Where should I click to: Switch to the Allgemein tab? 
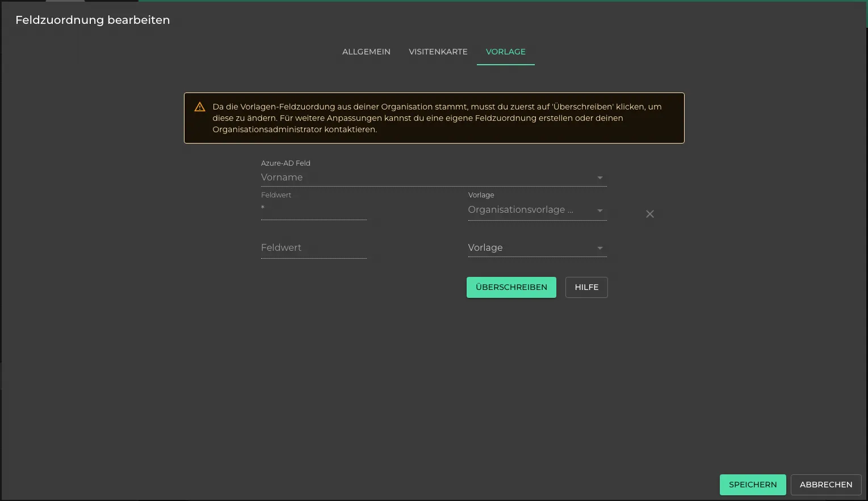point(366,52)
